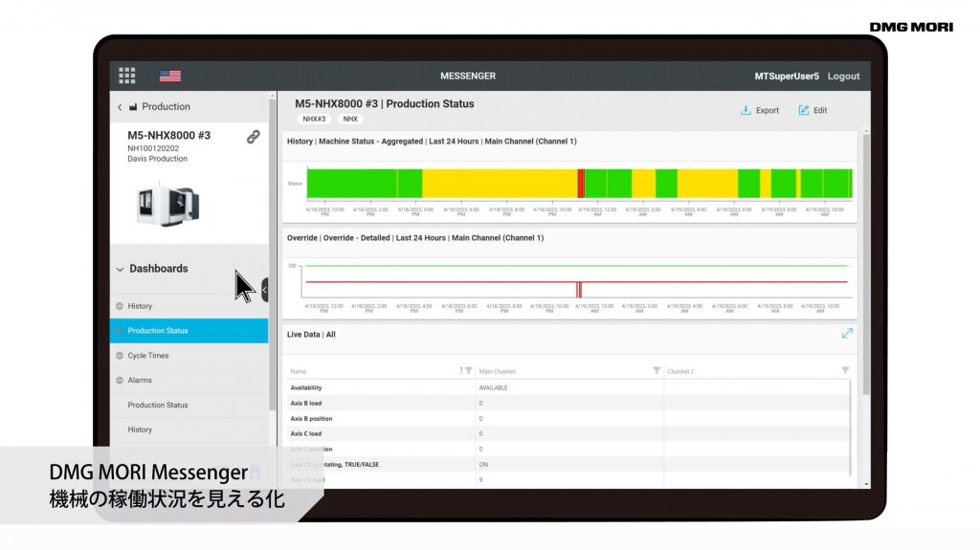
Task: Collapse the sidebar with the arrow handle
Action: tap(265, 290)
